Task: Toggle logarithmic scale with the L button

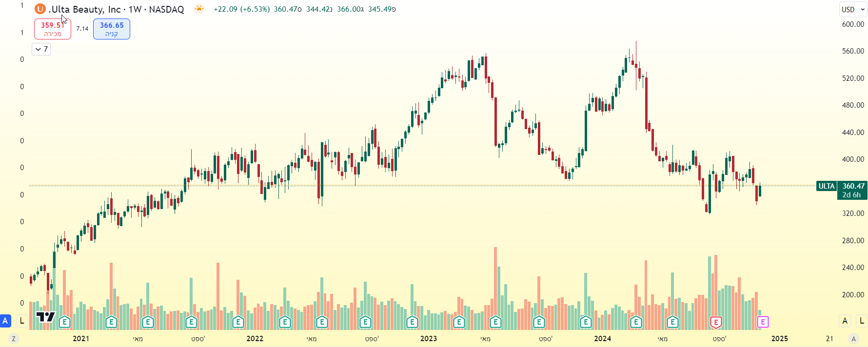Action: [x=861, y=321]
